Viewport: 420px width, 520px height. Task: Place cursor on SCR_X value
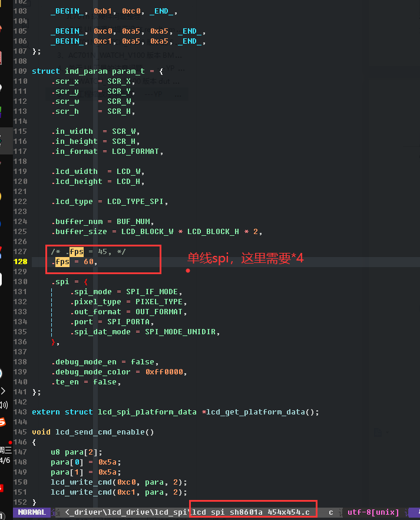click(x=119, y=81)
